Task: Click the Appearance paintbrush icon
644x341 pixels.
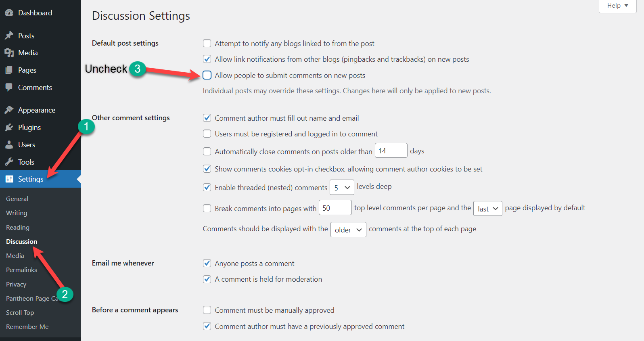Action: pyautogui.click(x=9, y=110)
